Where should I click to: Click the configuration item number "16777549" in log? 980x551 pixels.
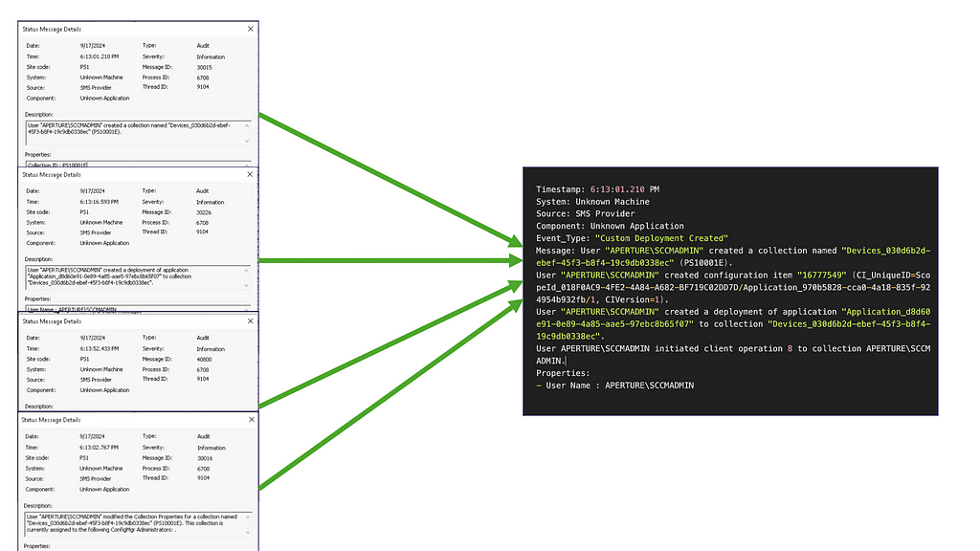pyautogui.click(x=821, y=275)
